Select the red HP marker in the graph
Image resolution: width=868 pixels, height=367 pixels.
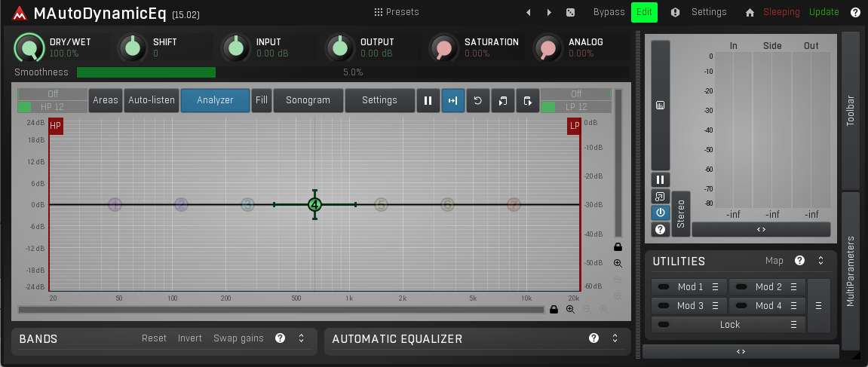click(x=56, y=126)
